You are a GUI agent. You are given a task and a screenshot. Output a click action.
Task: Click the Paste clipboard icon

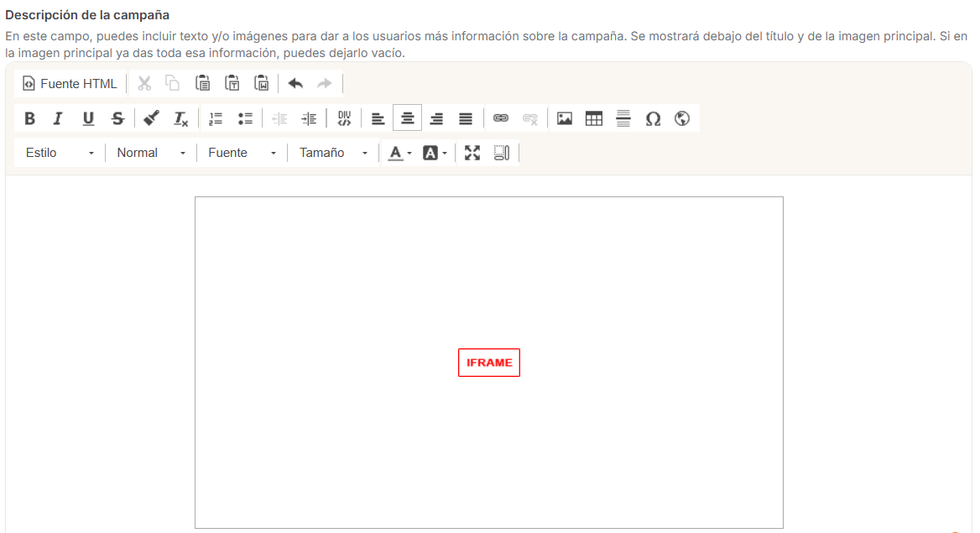[x=202, y=84]
